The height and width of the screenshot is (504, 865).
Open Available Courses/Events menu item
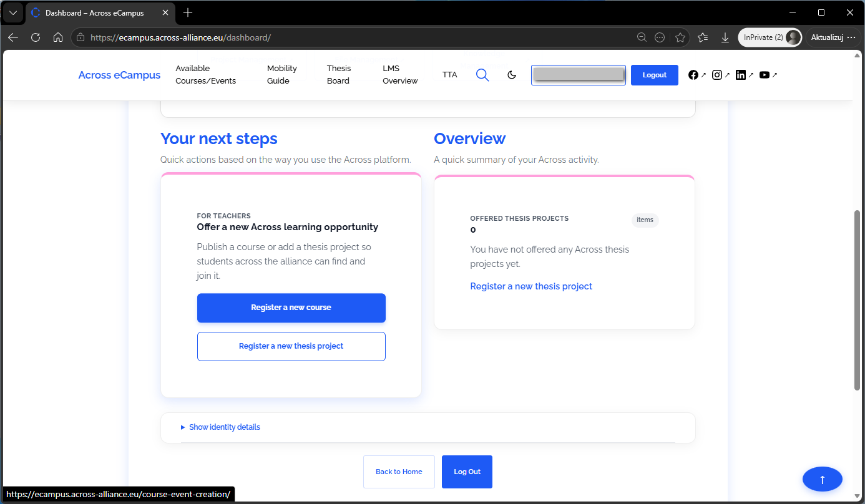click(206, 75)
